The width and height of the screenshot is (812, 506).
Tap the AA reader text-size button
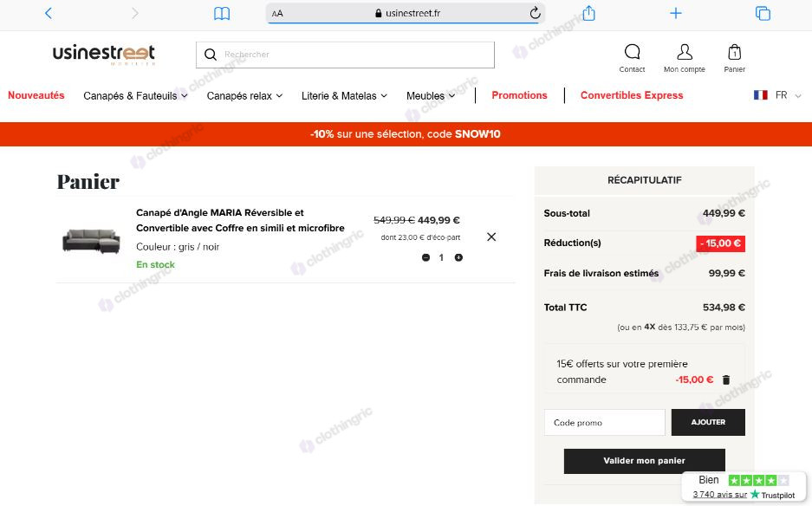tap(277, 14)
